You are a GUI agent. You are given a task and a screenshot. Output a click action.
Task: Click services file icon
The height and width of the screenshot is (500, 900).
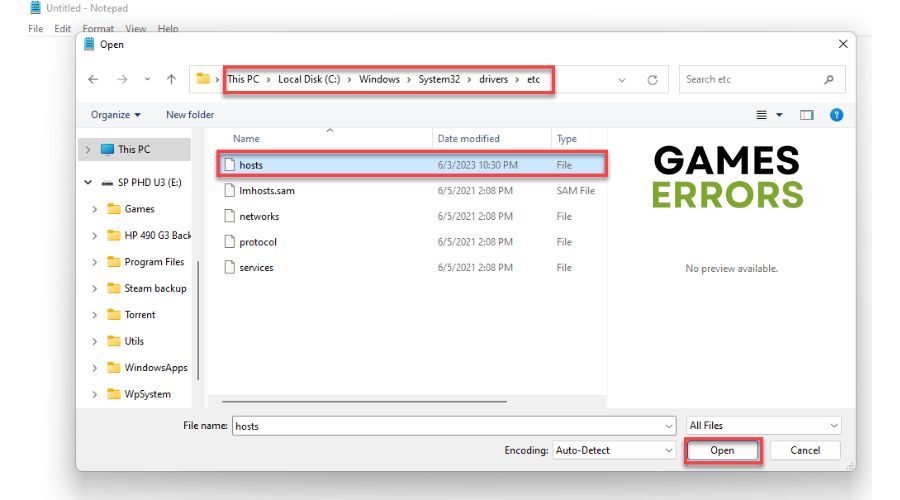(x=230, y=268)
